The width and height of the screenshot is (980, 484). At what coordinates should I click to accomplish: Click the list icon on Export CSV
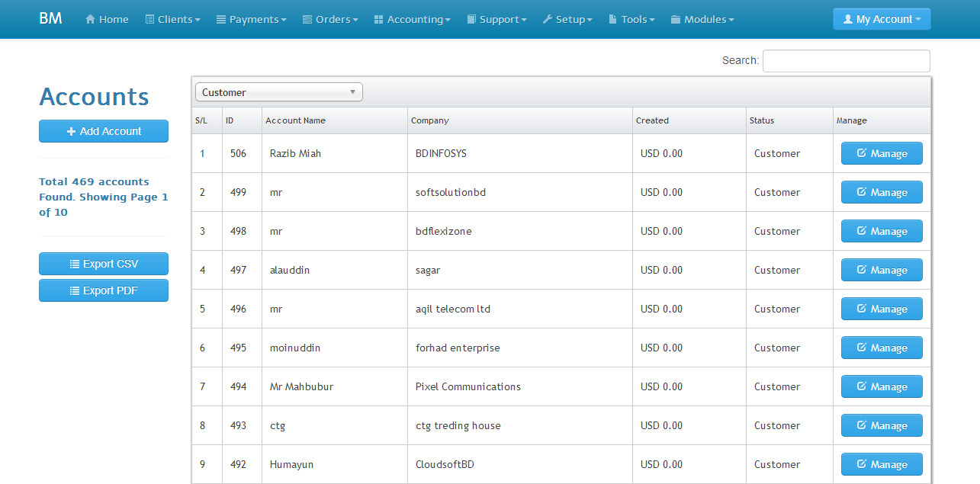(x=75, y=264)
